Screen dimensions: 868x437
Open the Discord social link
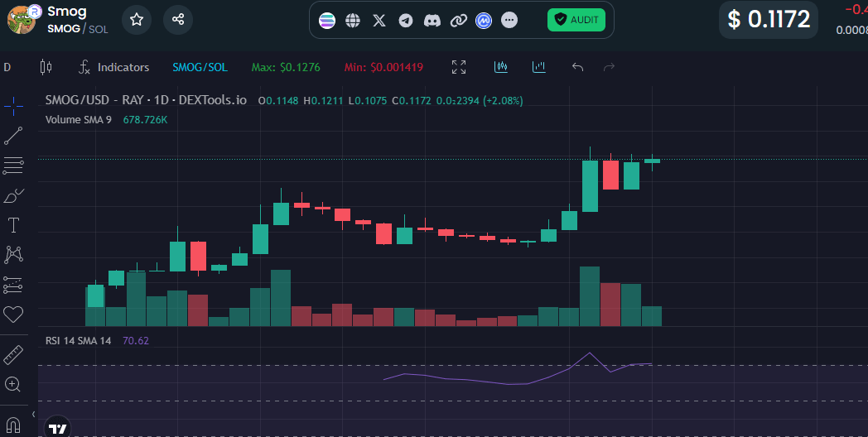pos(432,21)
